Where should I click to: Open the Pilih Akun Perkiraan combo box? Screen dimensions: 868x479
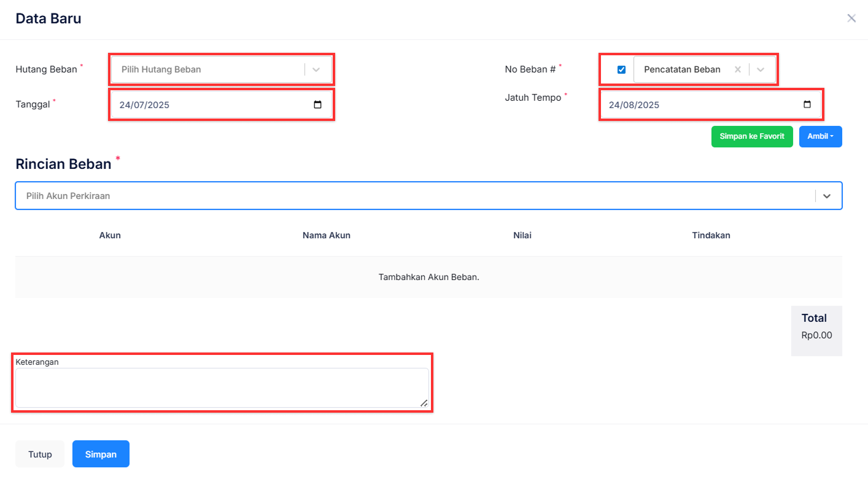[x=411, y=196]
